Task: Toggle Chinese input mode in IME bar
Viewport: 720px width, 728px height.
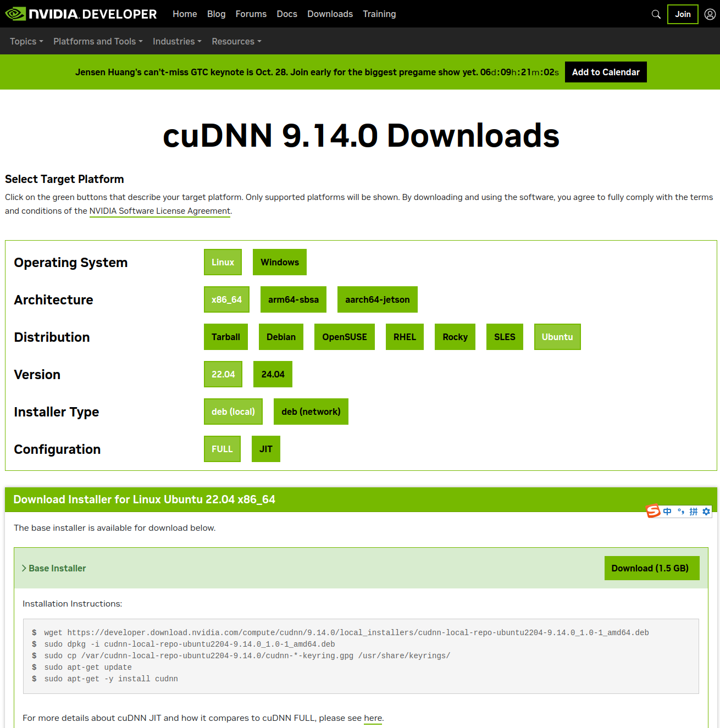Action: 667,512
